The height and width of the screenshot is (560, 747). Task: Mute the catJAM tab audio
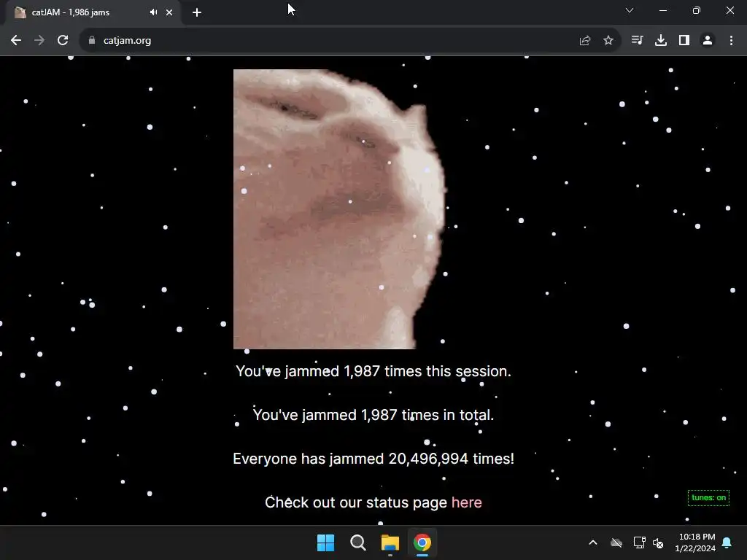(153, 12)
